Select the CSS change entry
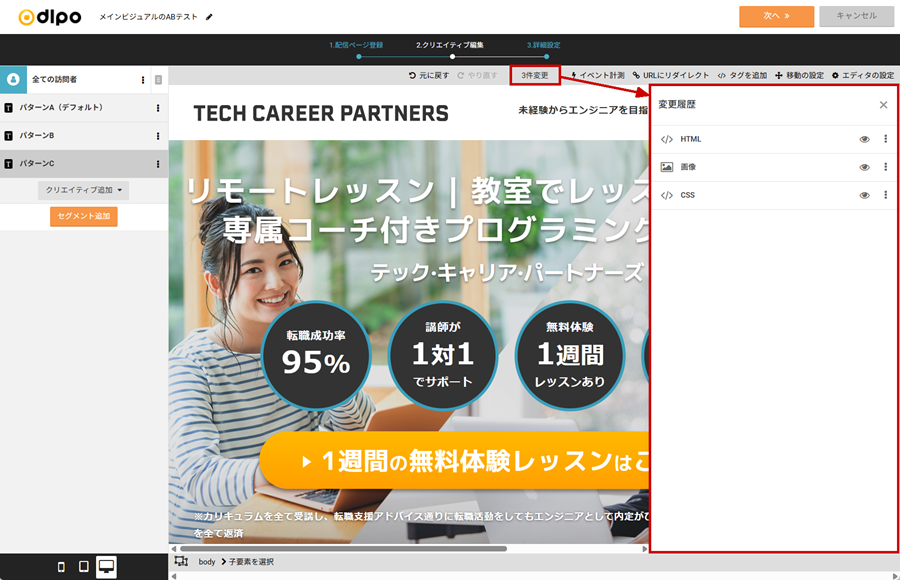 [774, 195]
